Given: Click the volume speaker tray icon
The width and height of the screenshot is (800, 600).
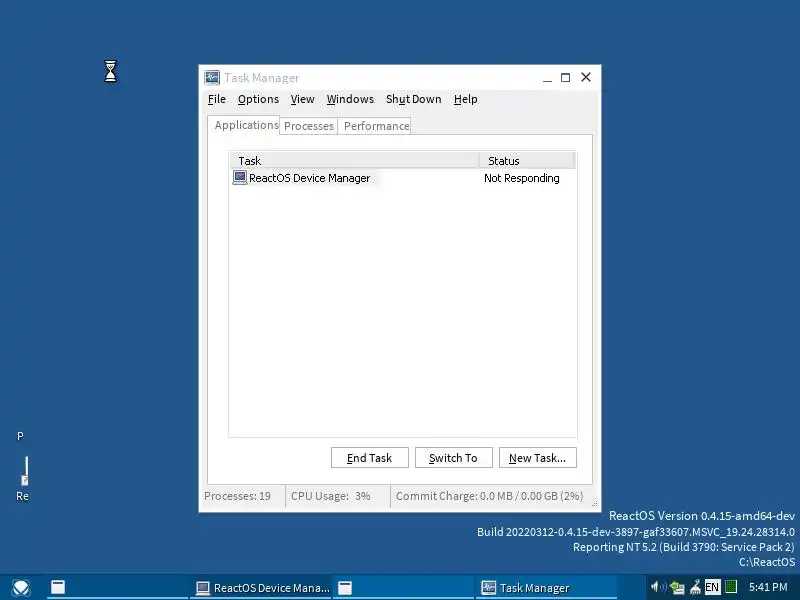Looking at the screenshot, I should [x=657, y=587].
